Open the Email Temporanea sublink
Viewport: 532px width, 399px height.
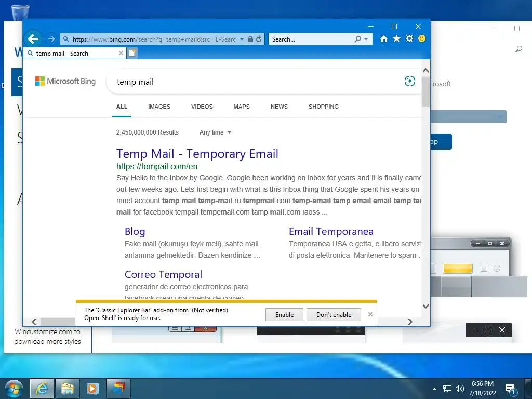(331, 231)
